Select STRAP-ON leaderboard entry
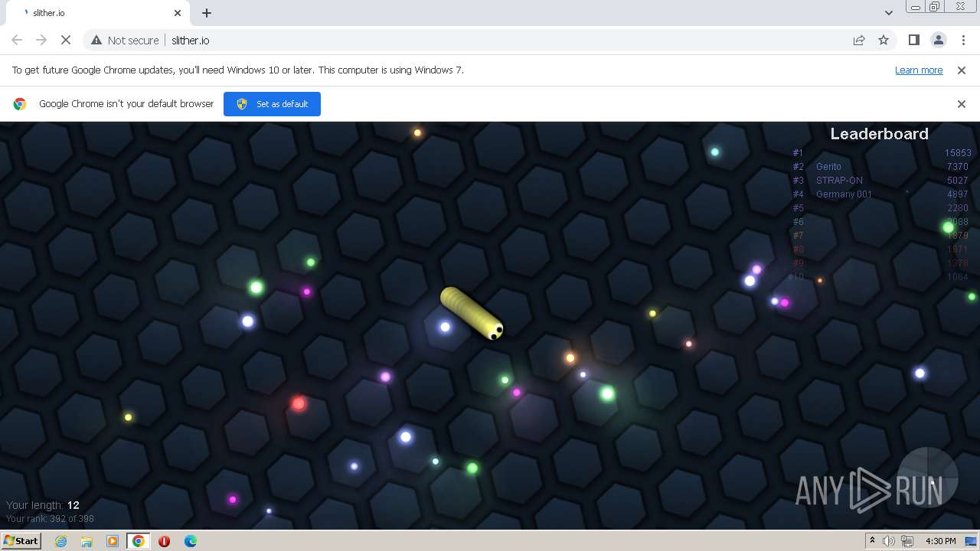The image size is (980, 551). [839, 181]
